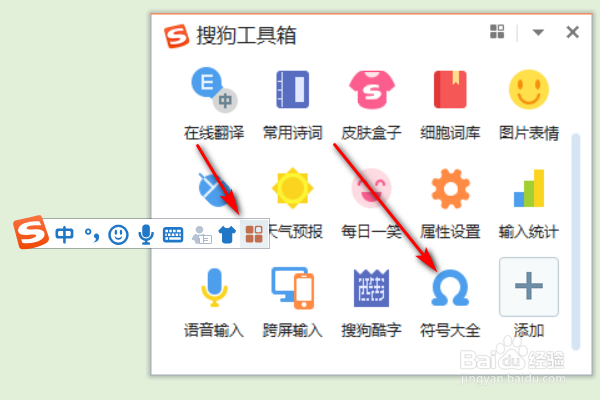Image resolution: width=600 pixels, height=400 pixels.
Task: Switch toolbox grid view layout icon
Action: point(497,31)
